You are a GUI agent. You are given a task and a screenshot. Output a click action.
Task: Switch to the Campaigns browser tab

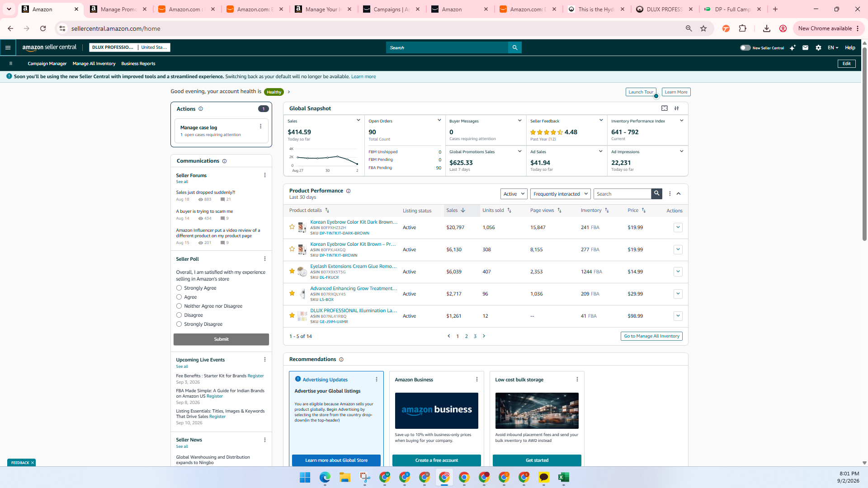[x=392, y=9]
